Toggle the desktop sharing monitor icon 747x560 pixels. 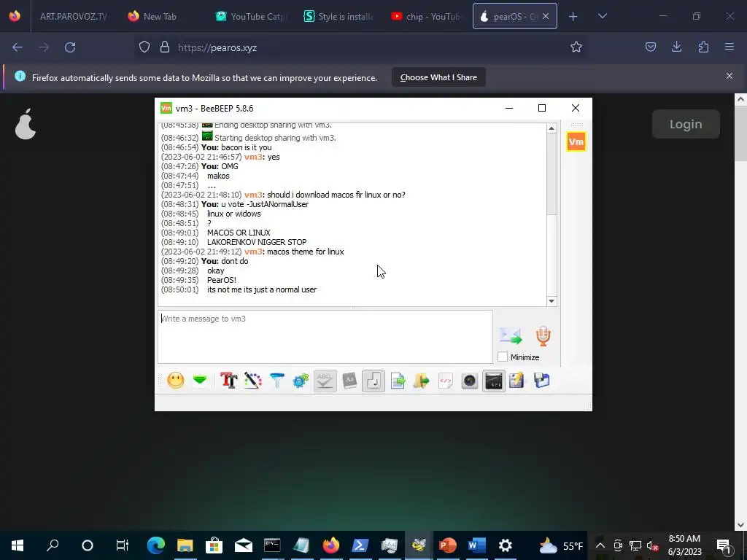(x=494, y=381)
